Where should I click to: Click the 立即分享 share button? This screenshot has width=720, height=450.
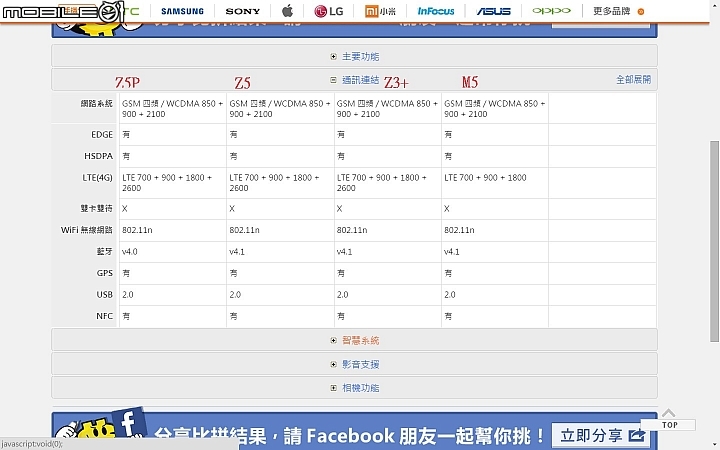tap(601, 434)
